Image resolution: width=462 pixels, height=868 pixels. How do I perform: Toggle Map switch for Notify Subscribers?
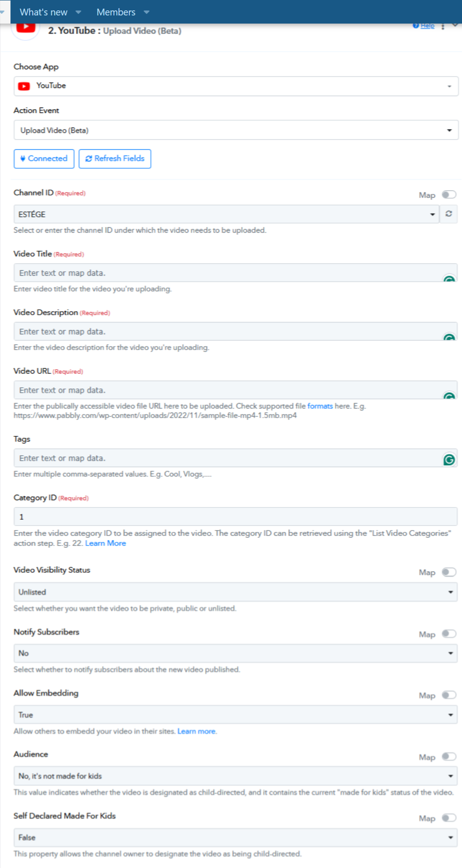(449, 634)
